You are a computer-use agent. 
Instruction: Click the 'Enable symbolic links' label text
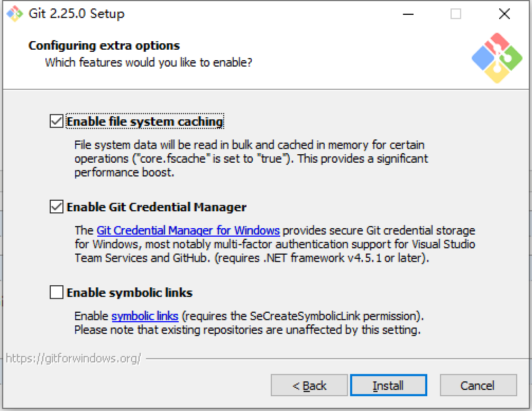pyautogui.click(x=130, y=293)
